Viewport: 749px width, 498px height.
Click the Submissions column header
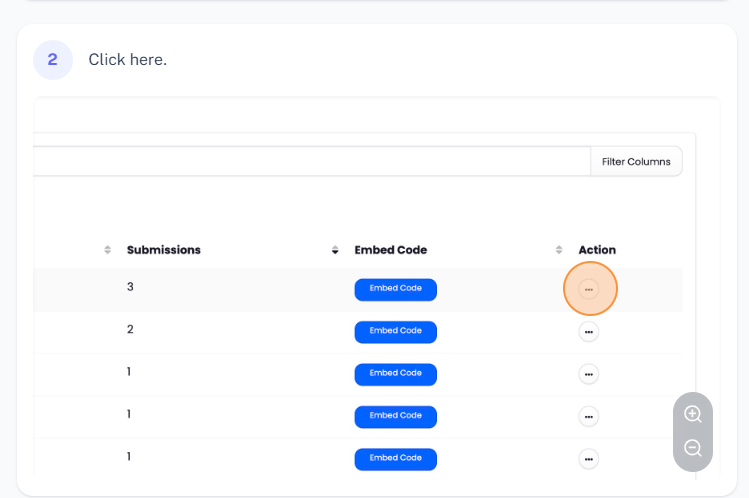click(x=164, y=250)
